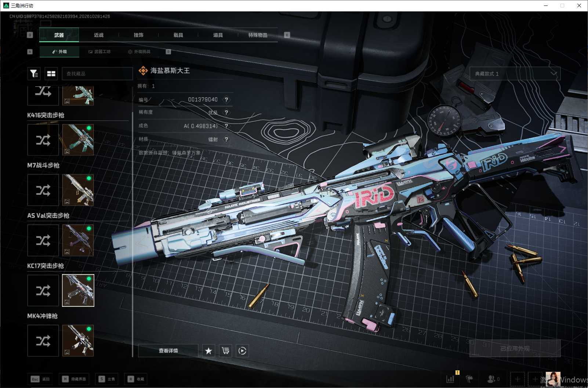Play the skin preview animation
The width and height of the screenshot is (588, 388).
pos(242,351)
